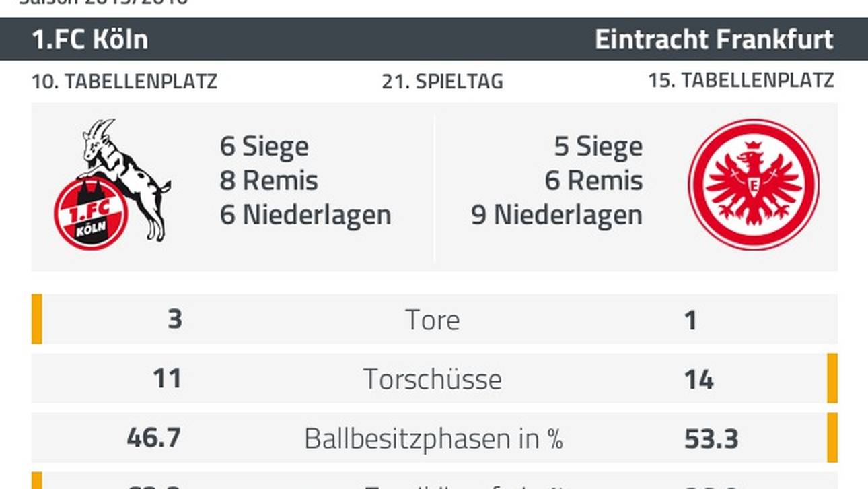This screenshot has height=489, width=868.
Task: Click the 21. Spieltag label
Action: point(442,81)
